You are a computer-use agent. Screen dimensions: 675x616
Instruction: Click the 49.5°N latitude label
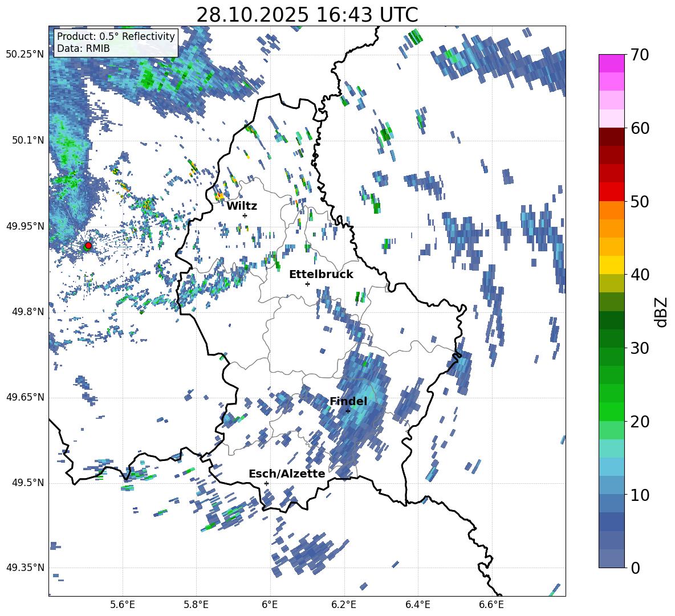point(29,483)
